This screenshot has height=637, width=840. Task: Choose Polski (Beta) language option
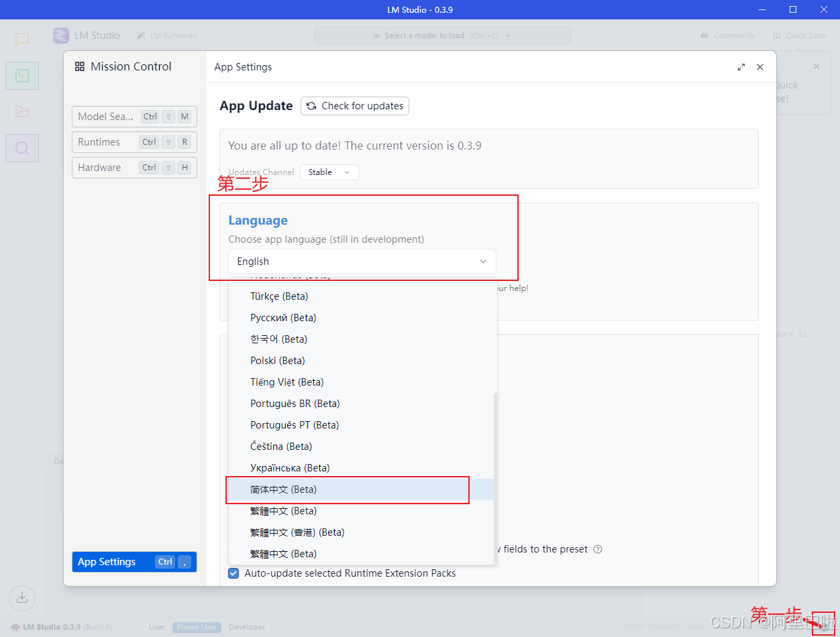pyautogui.click(x=361, y=361)
